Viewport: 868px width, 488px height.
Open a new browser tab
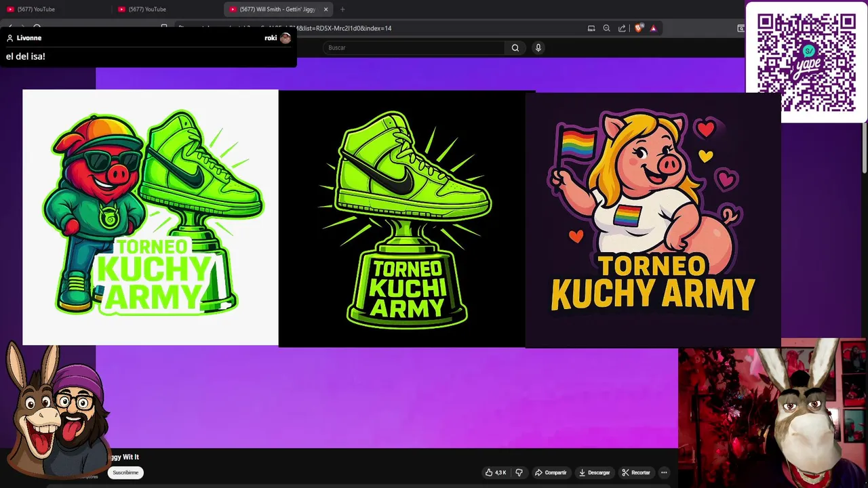pos(342,9)
